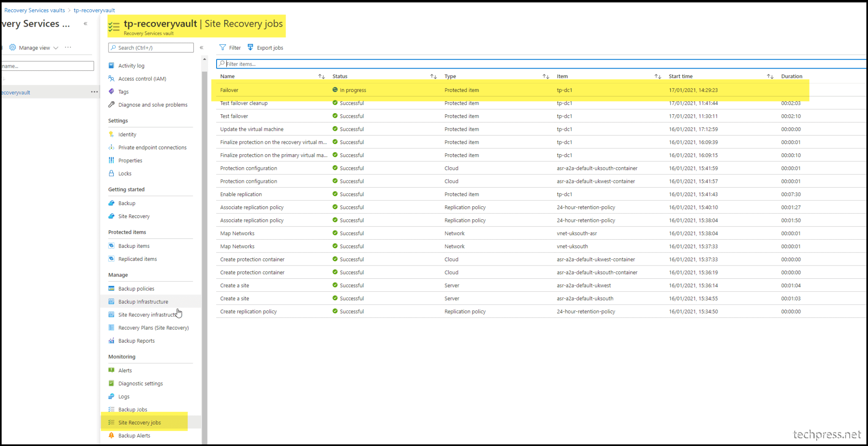The image size is (868, 446).
Task: Click the Private endpoint connections icon
Action: click(111, 147)
